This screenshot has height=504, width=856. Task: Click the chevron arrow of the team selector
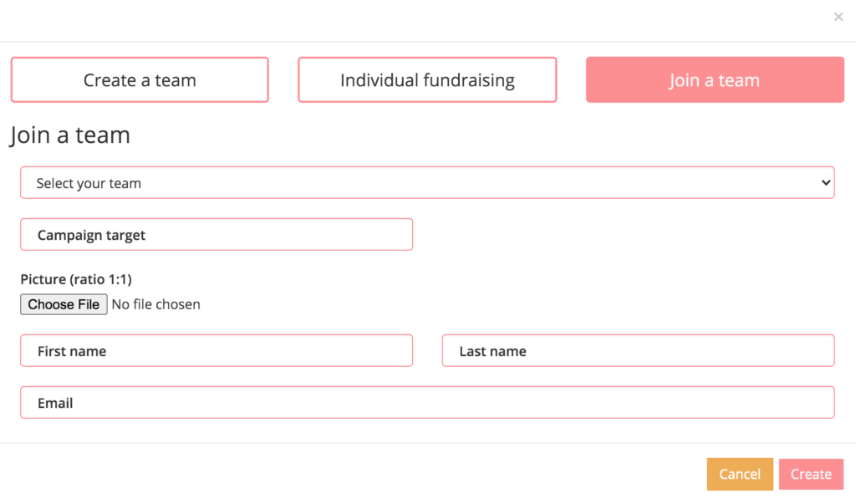826,182
